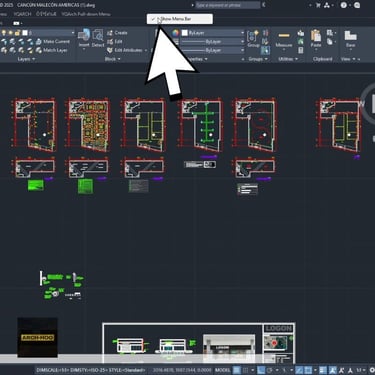Toggle ortho mode in status bar
375x375 pixels.
point(261,370)
